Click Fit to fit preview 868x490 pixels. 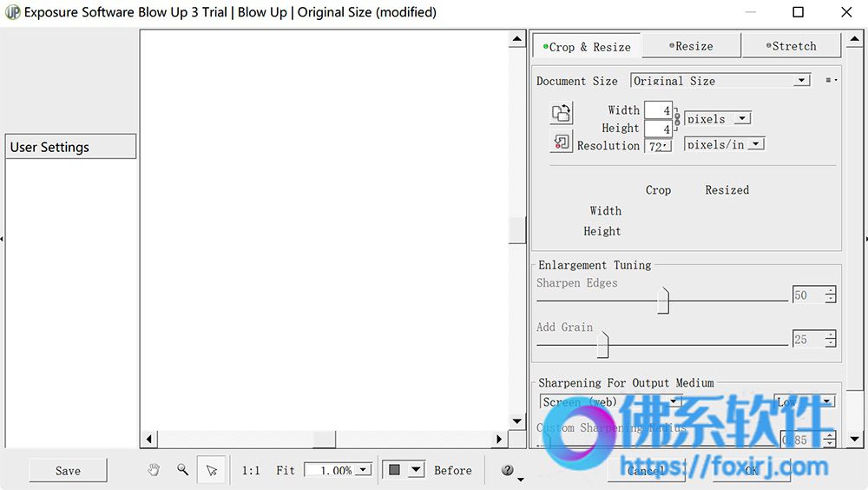286,470
